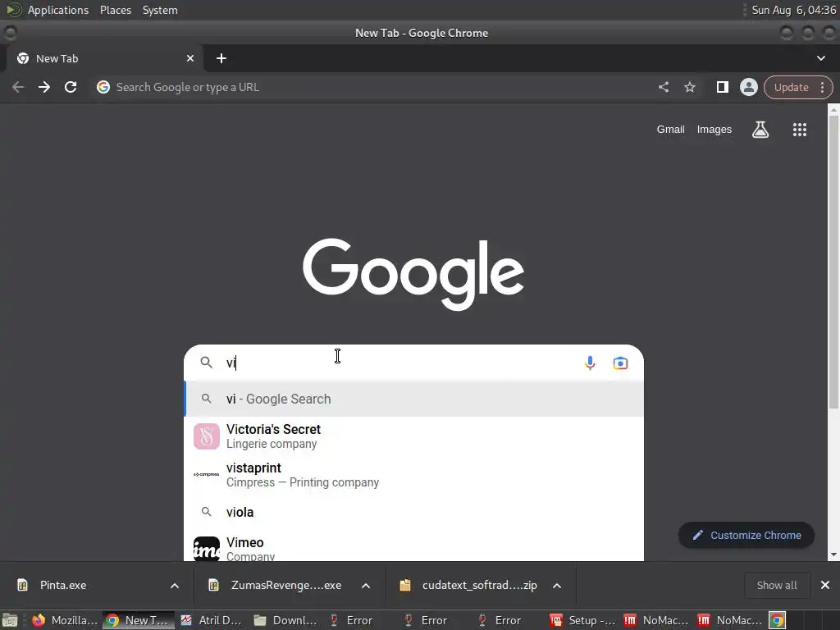Image resolution: width=840 pixels, height=630 pixels.
Task: Open the Places menu
Action: tap(116, 10)
